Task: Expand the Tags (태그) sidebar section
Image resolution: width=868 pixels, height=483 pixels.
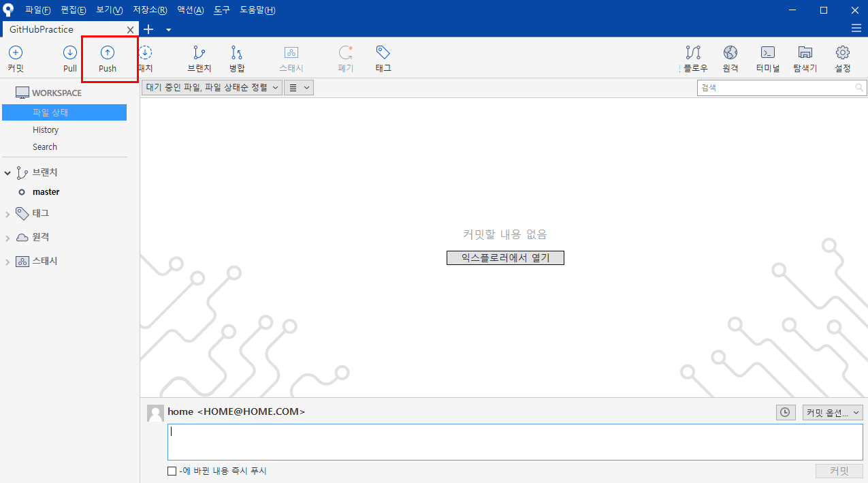Action: point(7,214)
